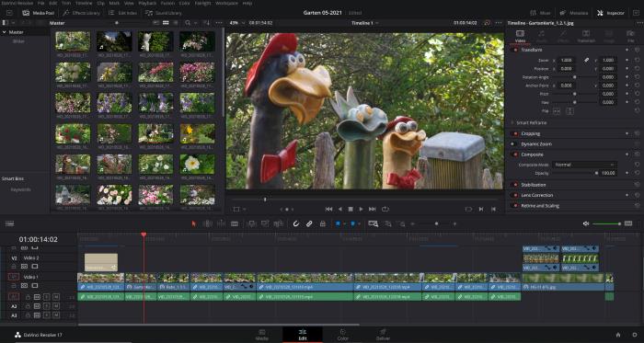Enable the Dynamic Zoom switch
Image resolution: width=644 pixels, height=343 pixels.
tap(513, 144)
